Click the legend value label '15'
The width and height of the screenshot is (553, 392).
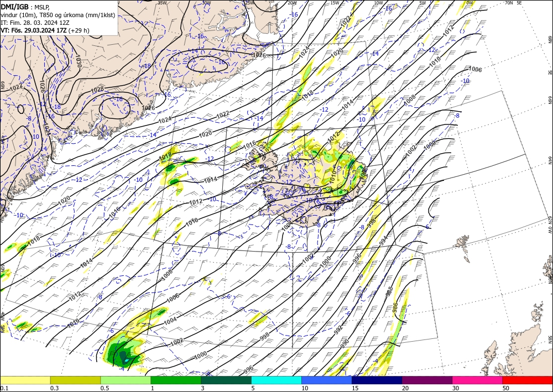355,388
